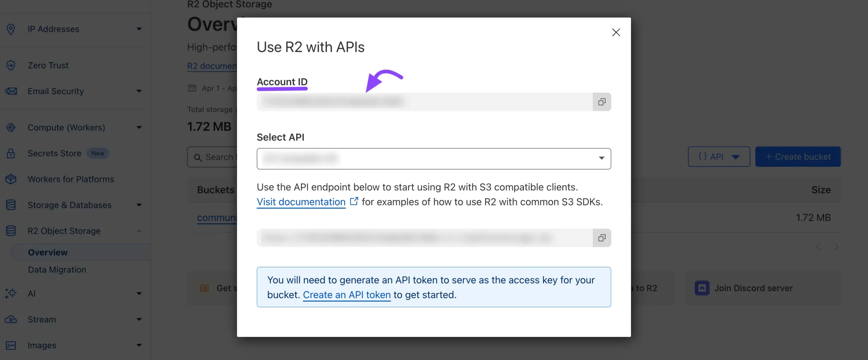This screenshot has height=360, width=868.
Task: Click the Join Discord server card
Action: point(763,288)
